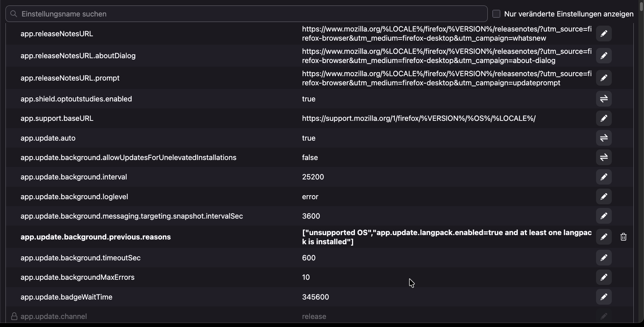Edit app.update.background.timeoutSec value
Image resolution: width=644 pixels, height=327 pixels.
(604, 258)
